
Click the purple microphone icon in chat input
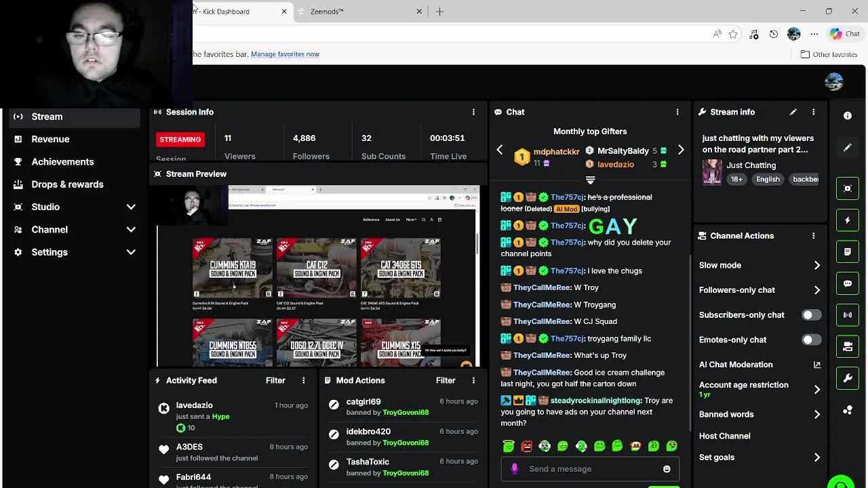pyautogui.click(x=515, y=469)
